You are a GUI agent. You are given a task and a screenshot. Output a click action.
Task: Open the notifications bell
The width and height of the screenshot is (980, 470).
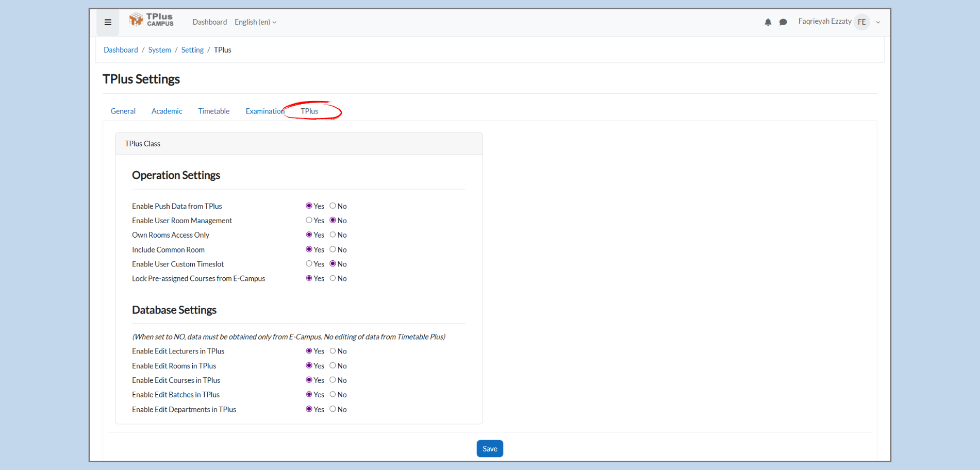[x=768, y=22]
